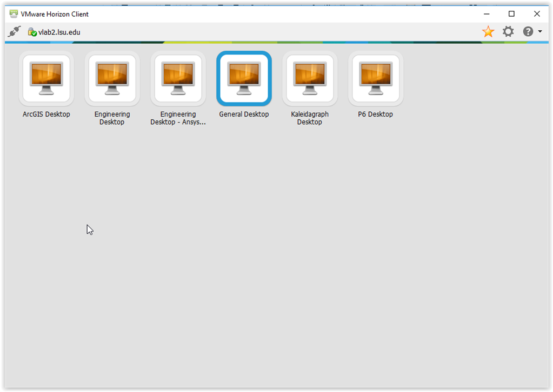Open the ArcGIS Desktop icon

click(46, 78)
